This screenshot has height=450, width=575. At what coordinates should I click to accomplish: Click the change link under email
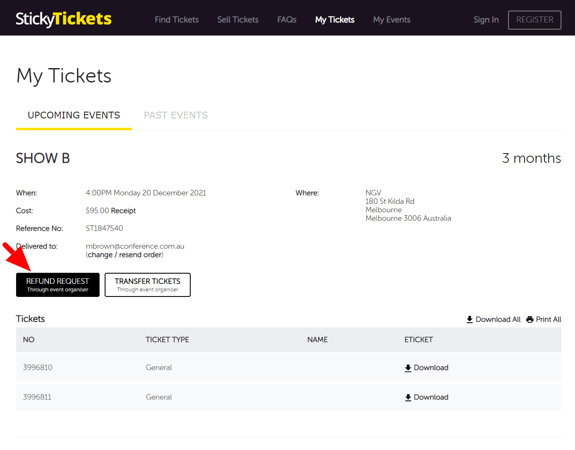click(x=100, y=255)
